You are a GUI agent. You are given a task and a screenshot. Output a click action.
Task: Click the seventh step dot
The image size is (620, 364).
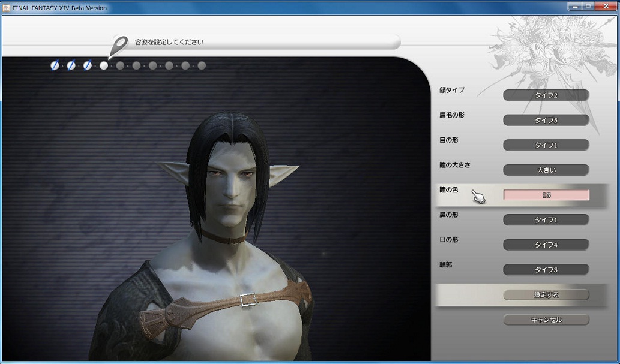tap(152, 65)
